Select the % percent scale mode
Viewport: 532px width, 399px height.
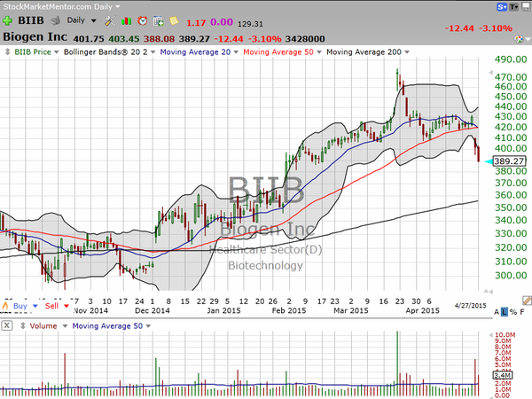click(513, 312)
